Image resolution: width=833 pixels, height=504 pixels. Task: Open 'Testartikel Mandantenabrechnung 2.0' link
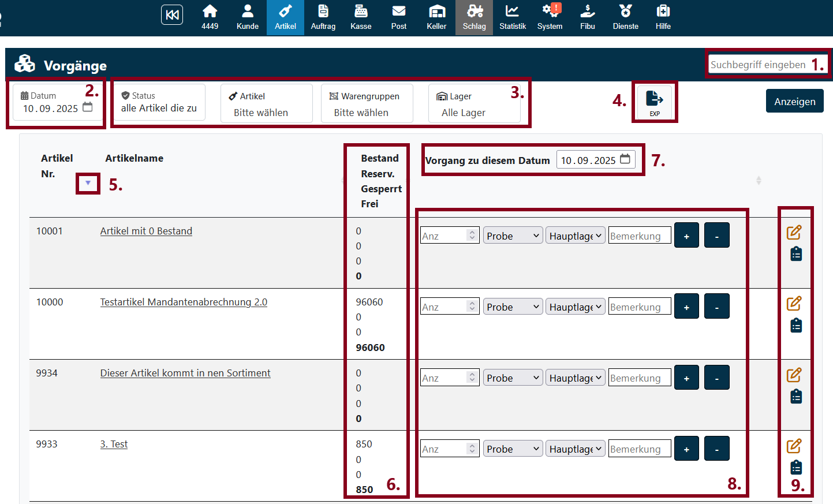pyautogui.click(x=184, y=302)
